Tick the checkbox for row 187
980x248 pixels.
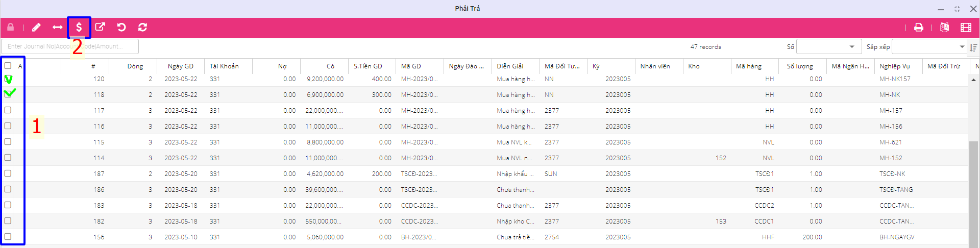pyautogui.click(x=8, y=173)
